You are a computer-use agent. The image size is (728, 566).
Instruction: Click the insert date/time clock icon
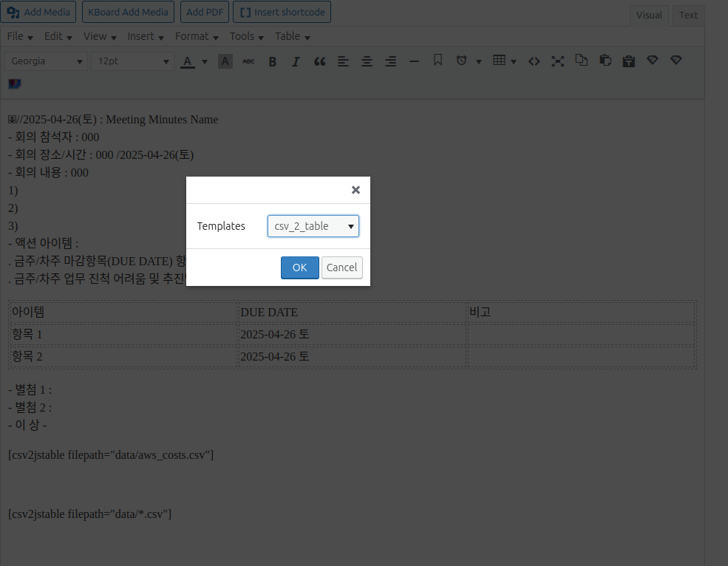461,61
